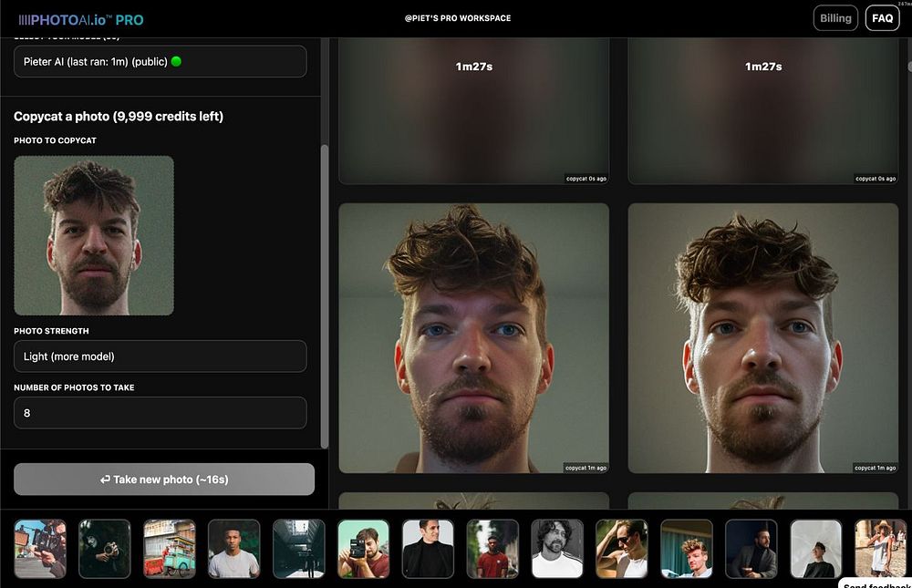Image resolution: width=912 pixels, height=588 pixels.
Task: Click the Take new photo button
Action: [164, 480]
